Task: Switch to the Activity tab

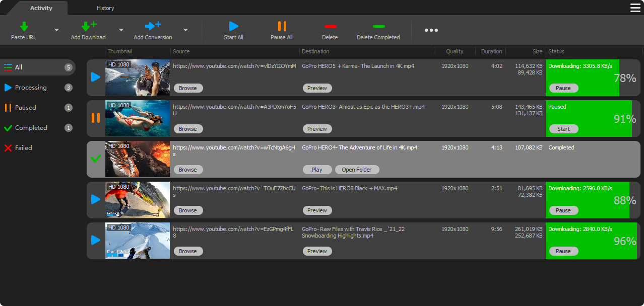Action: [41, 8]
